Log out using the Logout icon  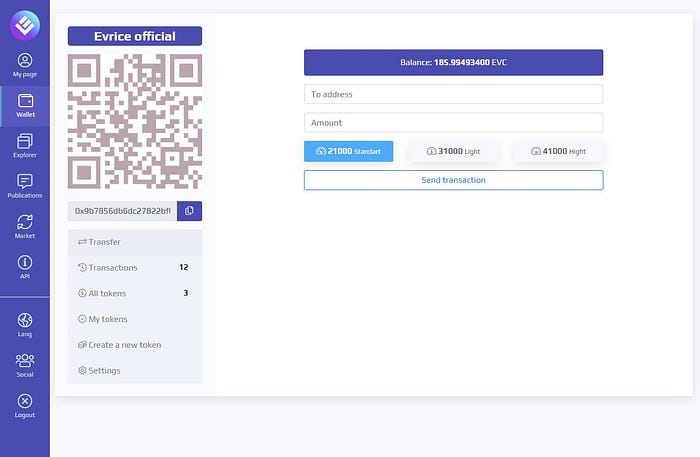pos(25,406)
